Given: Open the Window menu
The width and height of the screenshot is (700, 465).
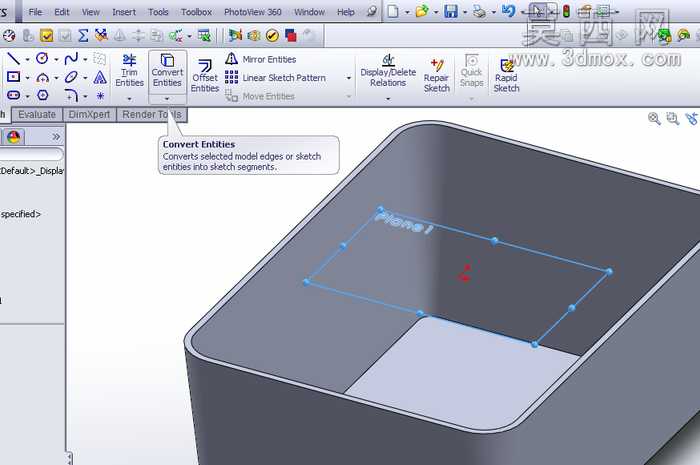Looking at the screenshot, I should point(309,12).
